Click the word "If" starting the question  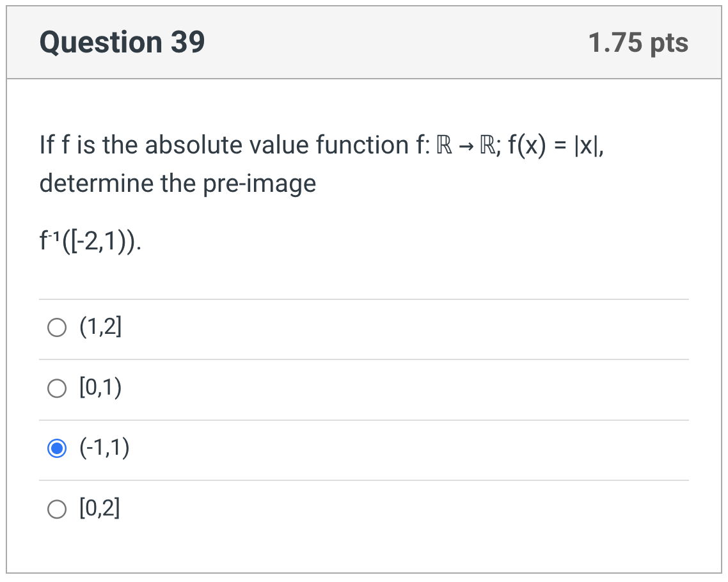point(47,146)
